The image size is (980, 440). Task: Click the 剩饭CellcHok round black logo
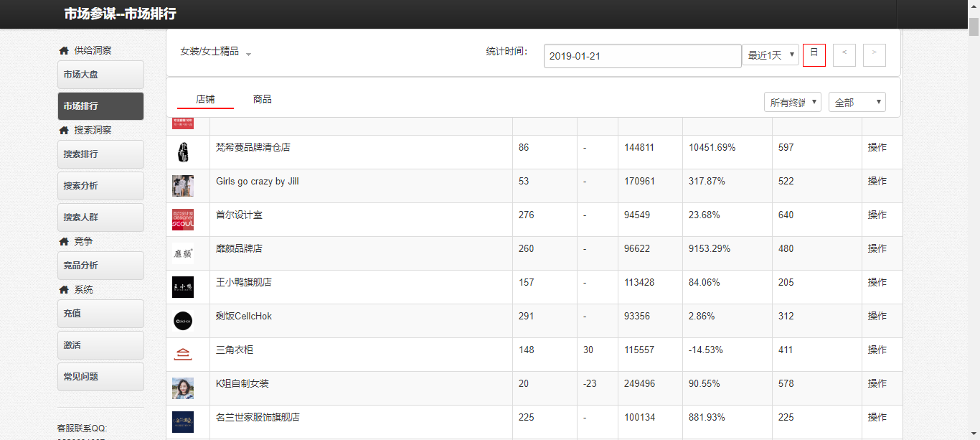(183, 321)
